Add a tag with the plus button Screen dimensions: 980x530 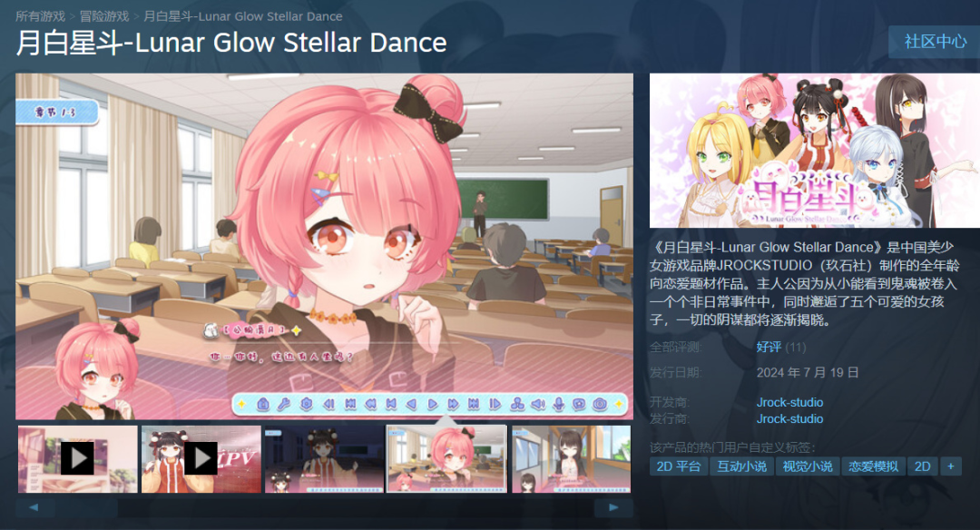coord(951,466)
